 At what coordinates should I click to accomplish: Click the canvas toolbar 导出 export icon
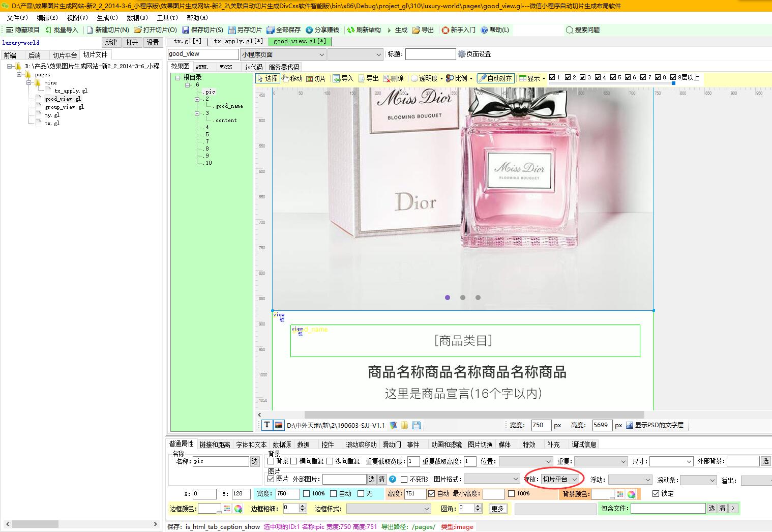(x=362, y=78)
